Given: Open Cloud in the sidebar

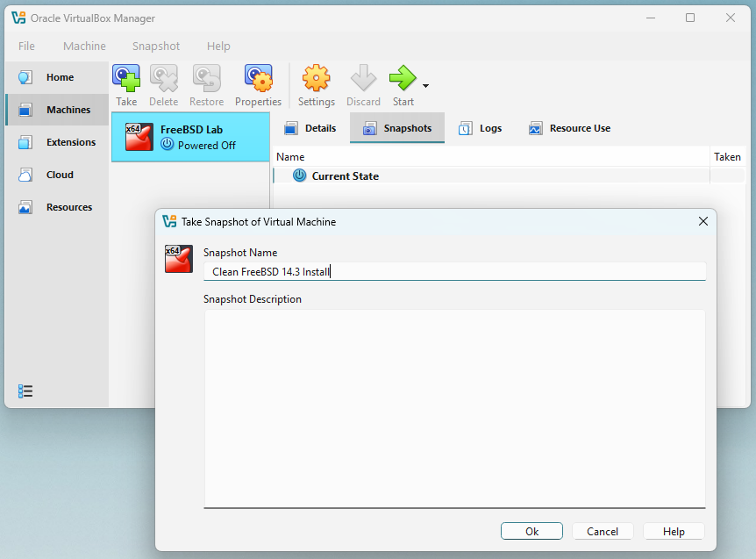Looking at the screenshot, I should pos(57,175).
